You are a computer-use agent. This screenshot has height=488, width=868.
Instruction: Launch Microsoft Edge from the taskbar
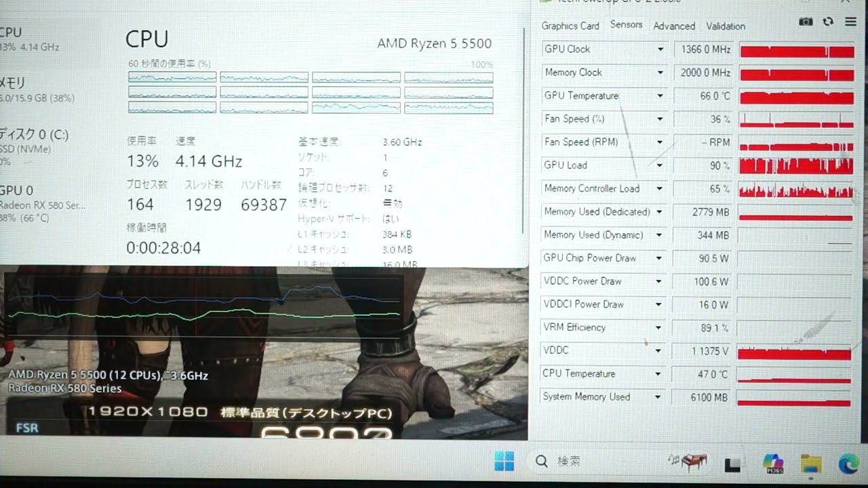pyautogui.click(x=848, y=463)
